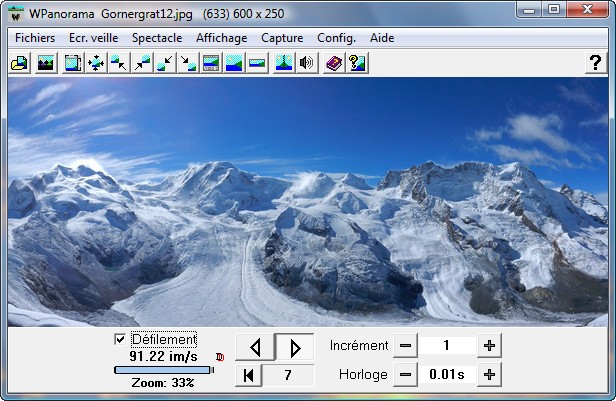
Task: Minimize the WPanorama window
Action: coord(529,9)
